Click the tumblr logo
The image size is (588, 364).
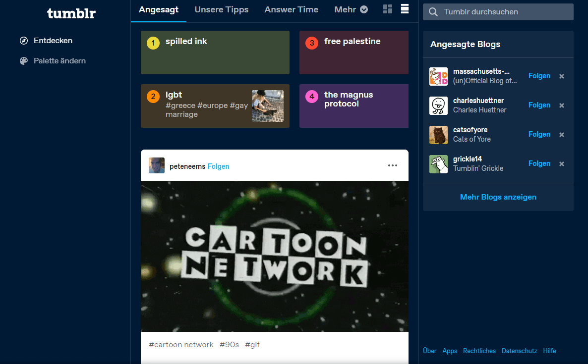[x=71, y=13]
